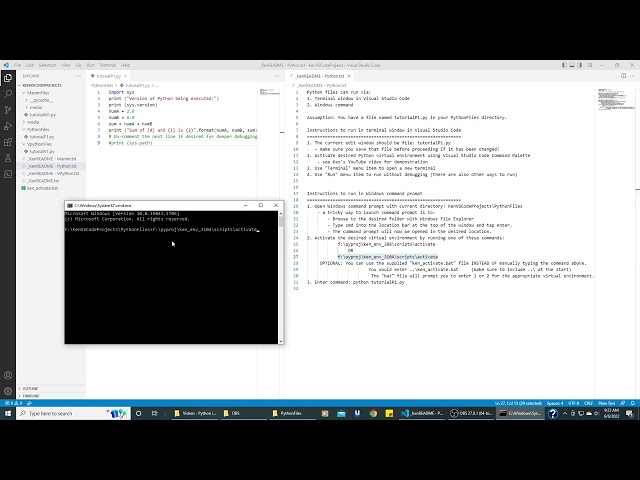
Task: Open Google Chrome from the taskbar
Action: (373, 413)
